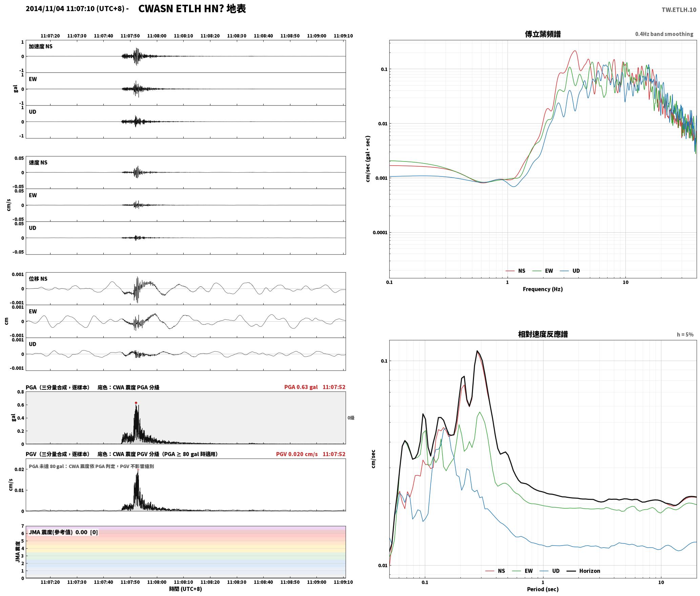The image size is (700, 596).
Task: Click the 位移 NS displacement panel label
Action: click(38, 279)
